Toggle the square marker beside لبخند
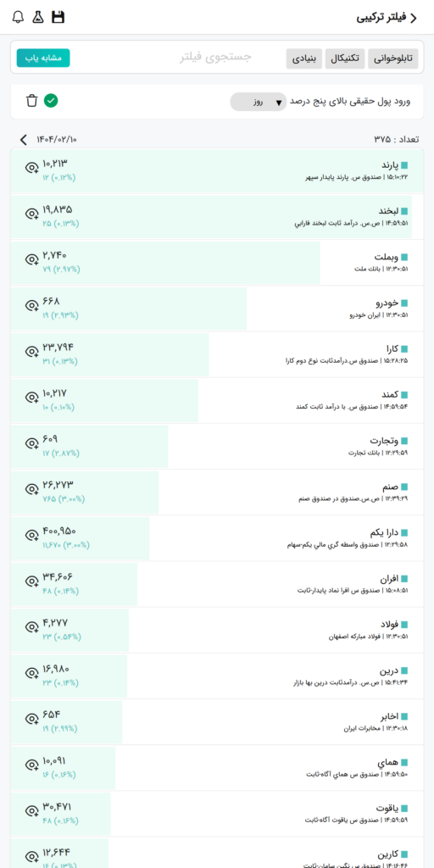434x868 pixels. [x=404, y=211]
